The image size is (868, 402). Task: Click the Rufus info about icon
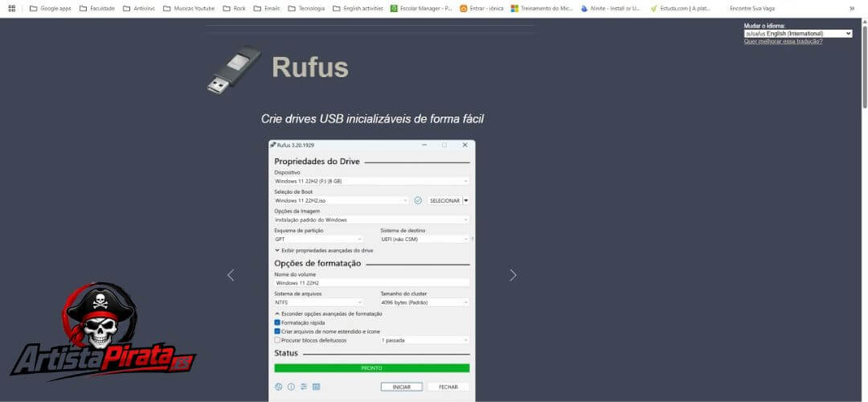click(x=291, y=387)
